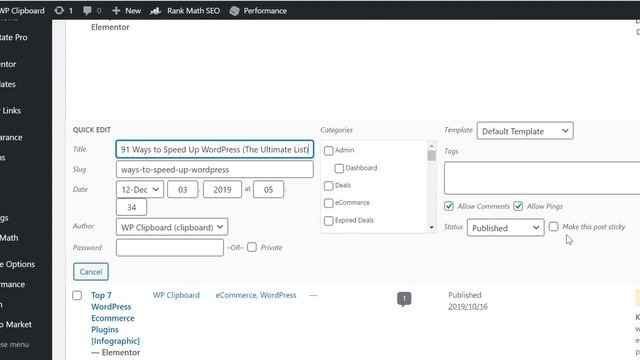Open WP Clipboard site menu

click(x=22, y=11)
